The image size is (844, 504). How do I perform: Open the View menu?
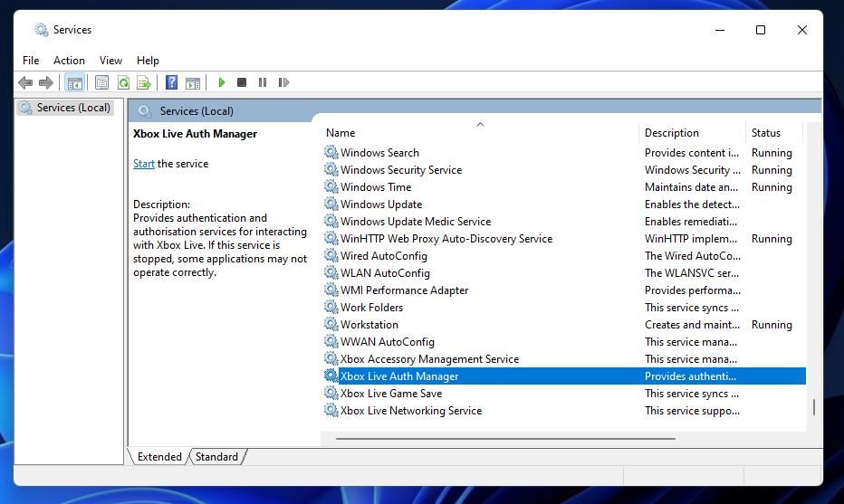coord(110,61)
